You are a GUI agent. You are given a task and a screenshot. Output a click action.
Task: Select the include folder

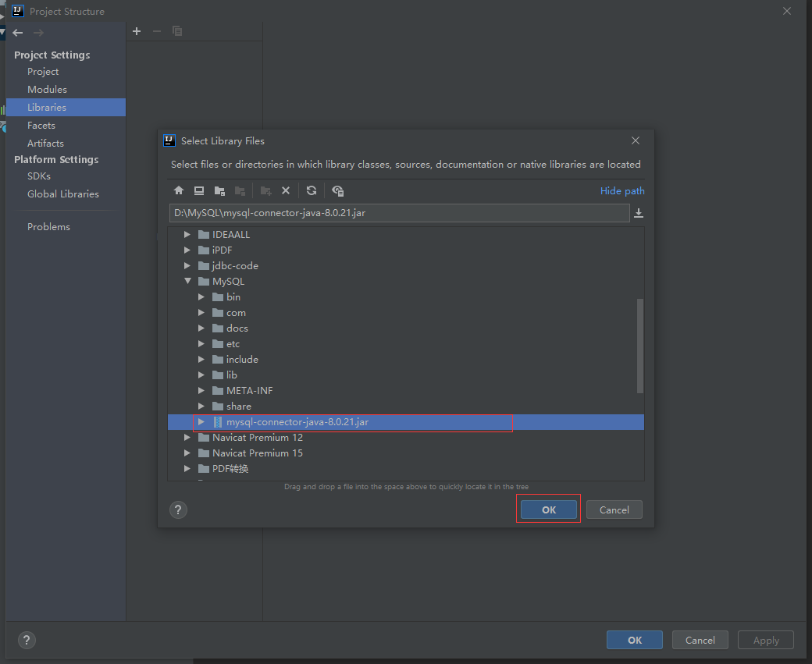(x=405, y=359)
